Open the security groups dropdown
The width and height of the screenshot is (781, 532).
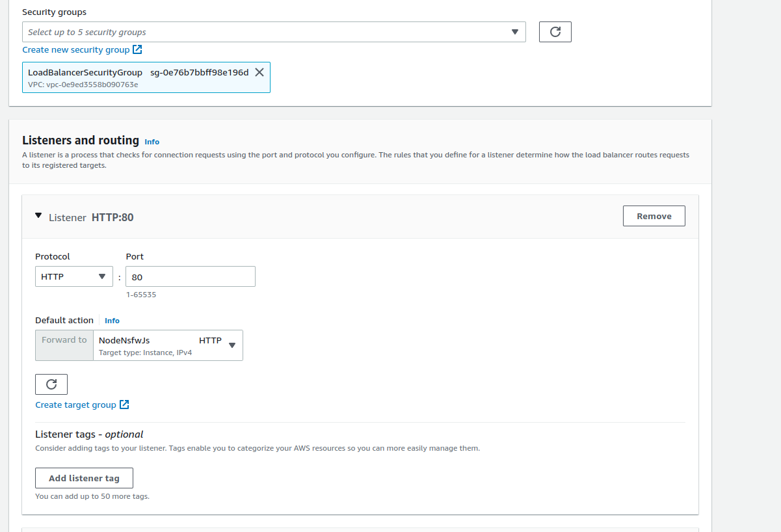point(274,32)
